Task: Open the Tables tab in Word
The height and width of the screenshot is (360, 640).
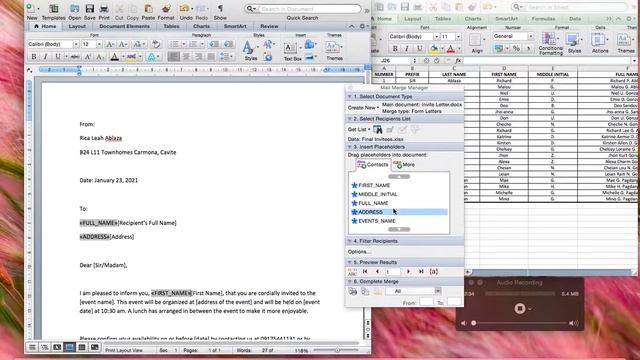Action: tap(171, 26)
